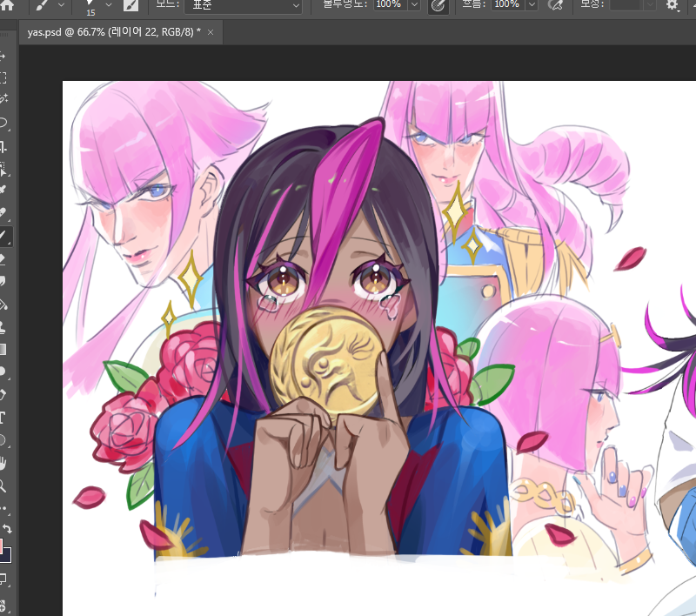Select the Zoom tool
Viewport: 696px width, 616px height.
[x=3, y=485]
